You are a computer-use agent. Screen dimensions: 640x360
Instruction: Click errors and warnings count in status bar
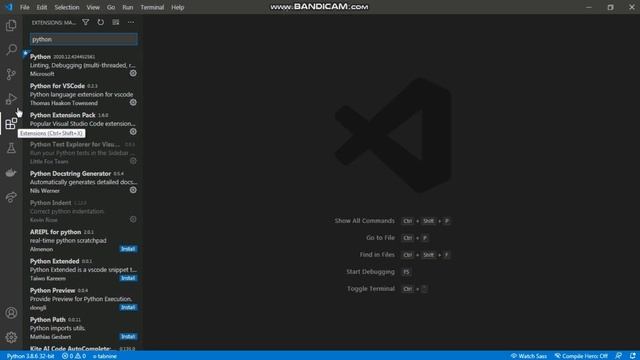[x=74, y=356]
